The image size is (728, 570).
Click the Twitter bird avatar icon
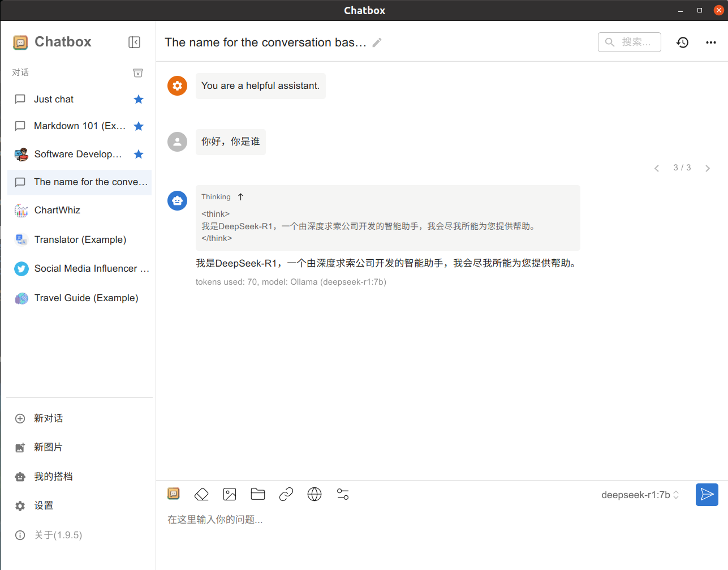(21, 269)
